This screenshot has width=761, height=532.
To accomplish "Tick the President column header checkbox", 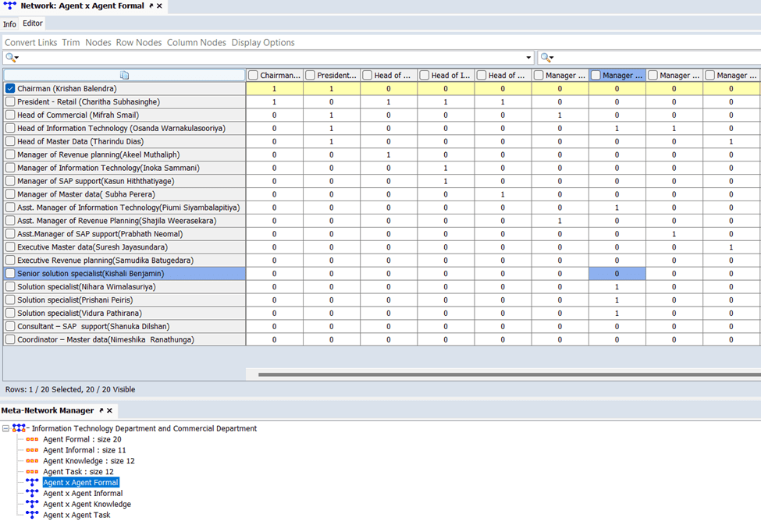I will (311, 76).
